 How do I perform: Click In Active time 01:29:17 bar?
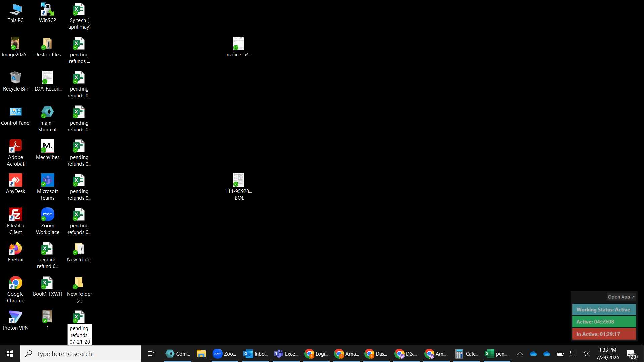coord(603,334)
